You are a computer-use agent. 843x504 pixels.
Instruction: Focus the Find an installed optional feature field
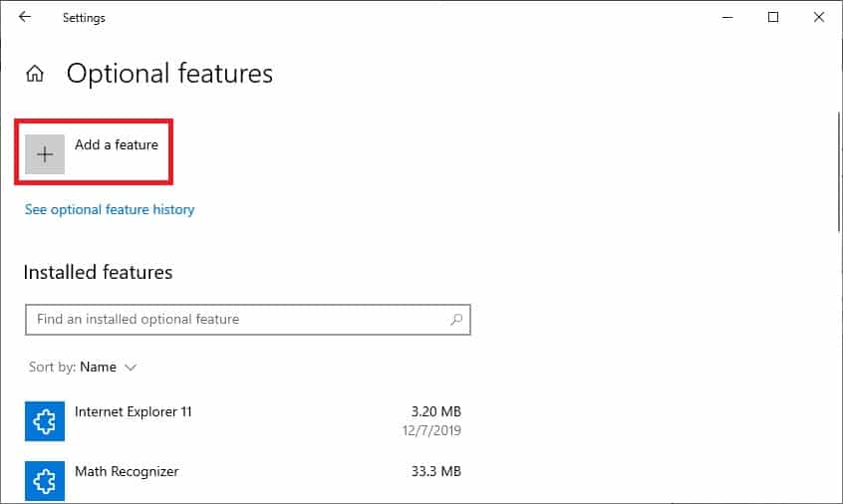pos(248,320)
